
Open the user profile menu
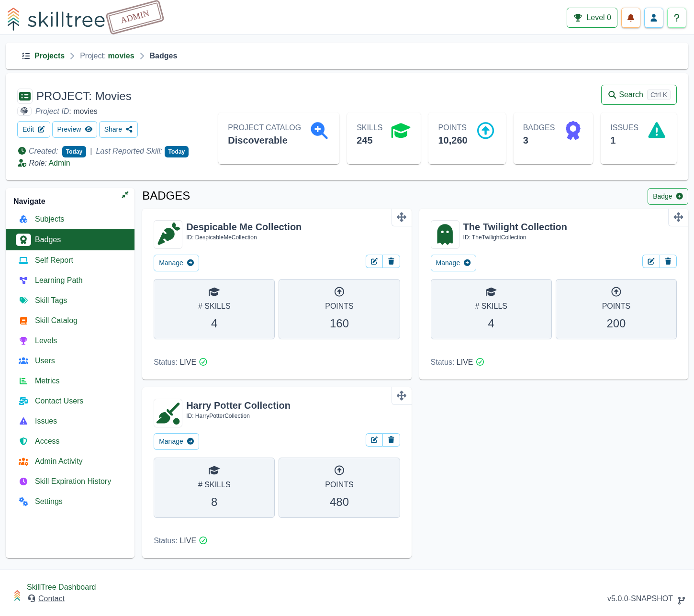tap(654, 18)
